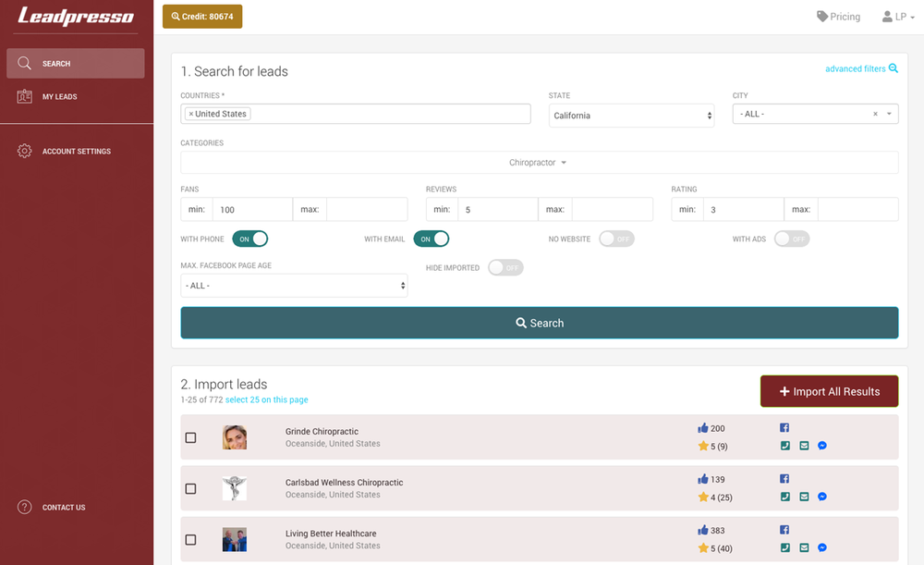Click Carlsbad Wellness Chiropractic phone icon
Viewport: 924px width, 565px height.
click(784, 497)
